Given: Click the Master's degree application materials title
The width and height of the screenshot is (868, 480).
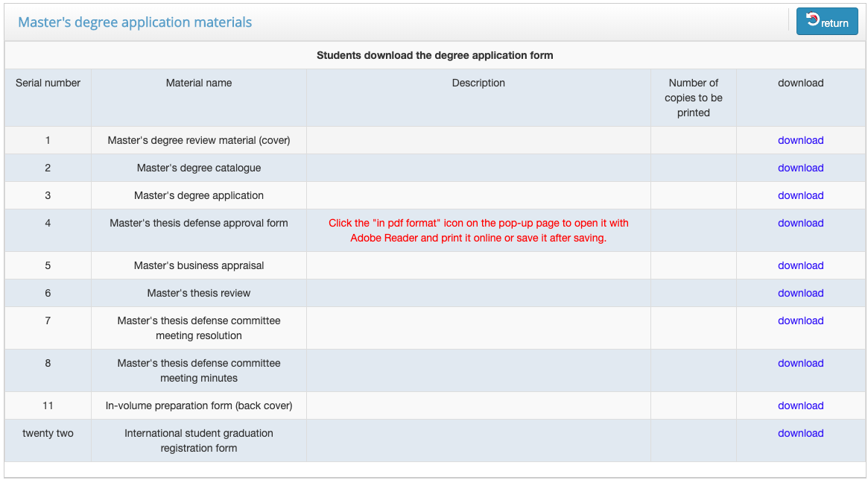Looking at the screenshot, I should click(135, 22).
